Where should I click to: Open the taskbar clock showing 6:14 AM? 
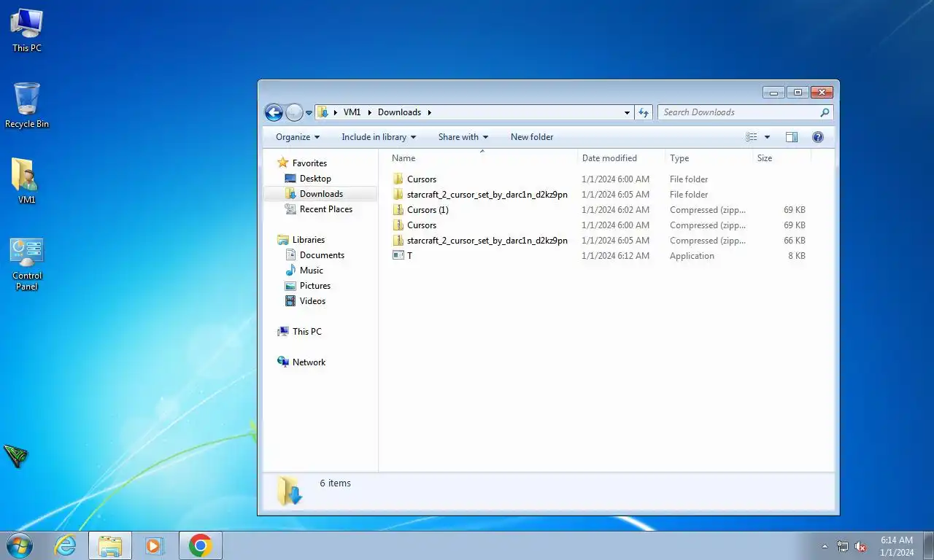coord(897,546)
